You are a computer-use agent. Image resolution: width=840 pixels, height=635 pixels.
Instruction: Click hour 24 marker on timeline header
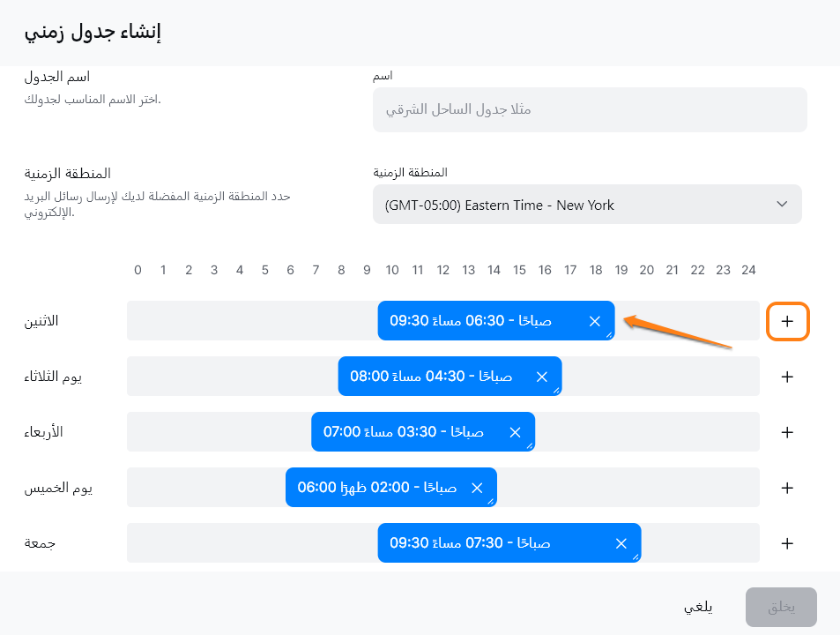748,270
